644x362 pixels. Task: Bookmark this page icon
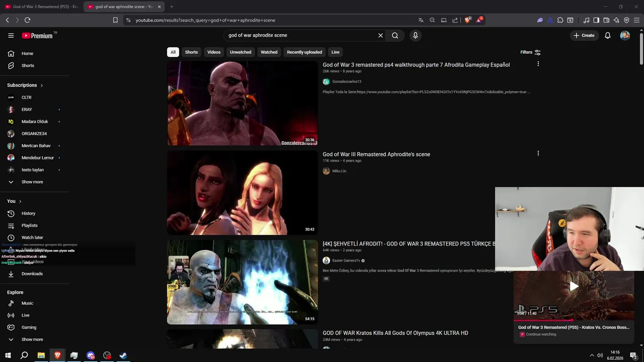point(115,20)
